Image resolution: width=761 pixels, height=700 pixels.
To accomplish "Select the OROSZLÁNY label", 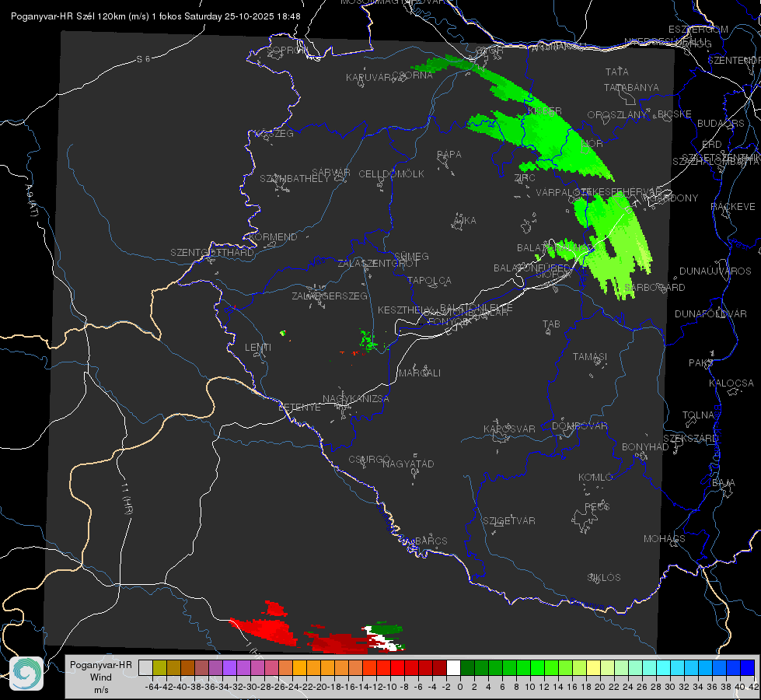I will [x=617, y=115].
